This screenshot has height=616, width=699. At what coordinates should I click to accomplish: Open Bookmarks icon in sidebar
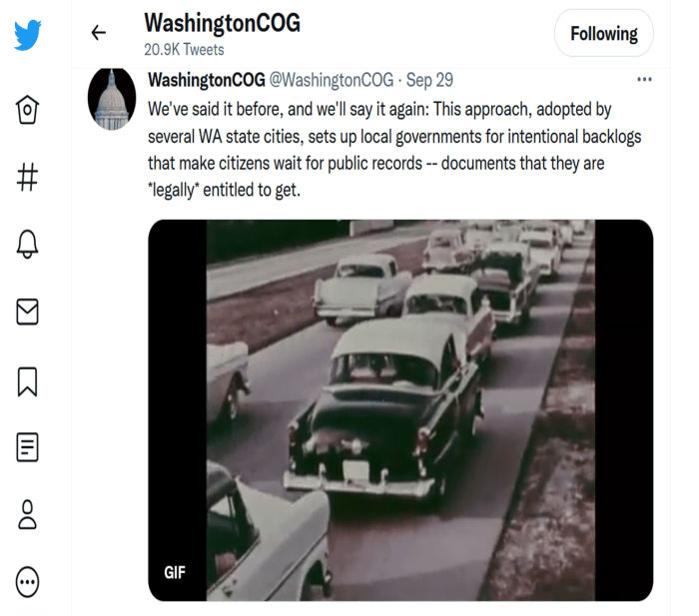pos(28,380)
